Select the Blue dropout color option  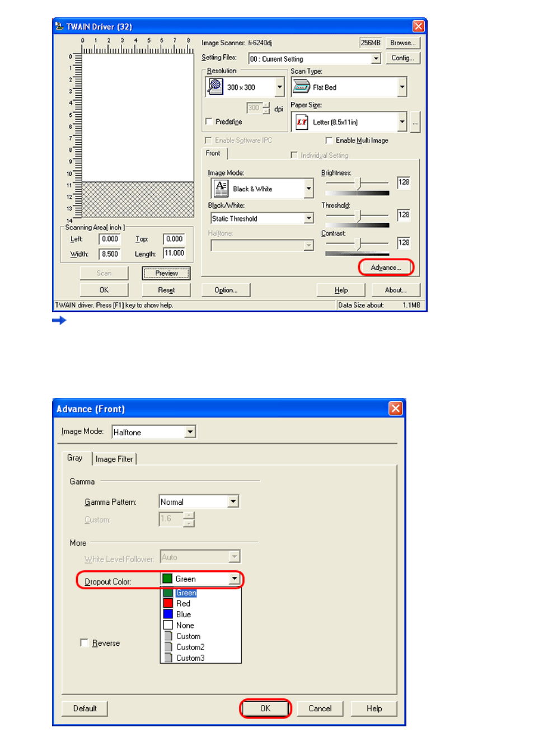(200, 614)
